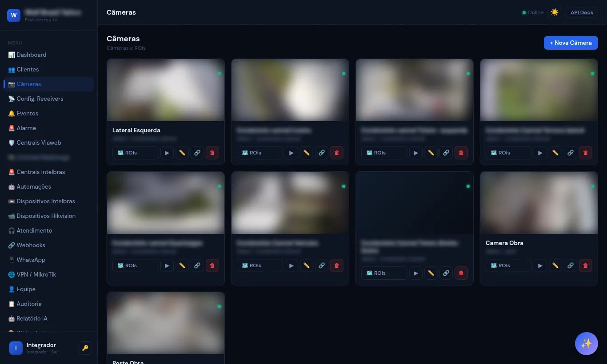This screenshot has width=607, height=364.
Task: Open the API Docs link
Action: click(582, 12)
